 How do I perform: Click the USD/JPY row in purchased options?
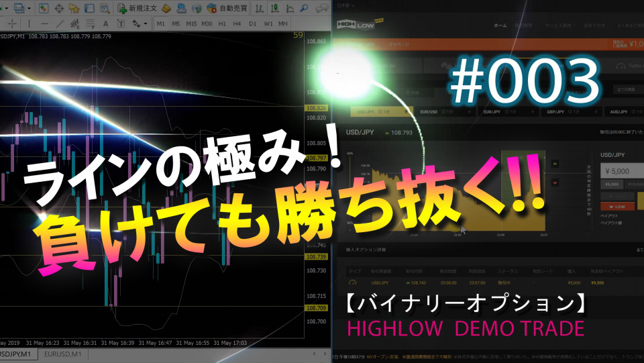point(489,283)
